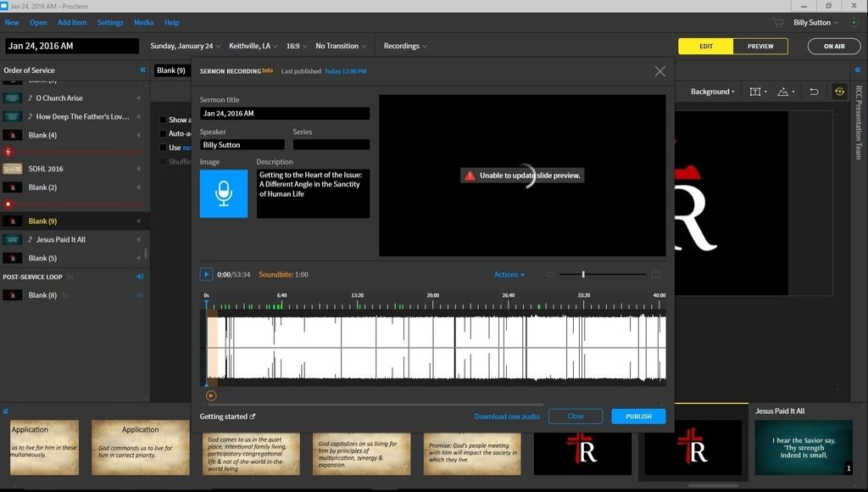Open the Getting started link
The width and height of the screenshot is (868, 492).
click(x=227, y=417)
